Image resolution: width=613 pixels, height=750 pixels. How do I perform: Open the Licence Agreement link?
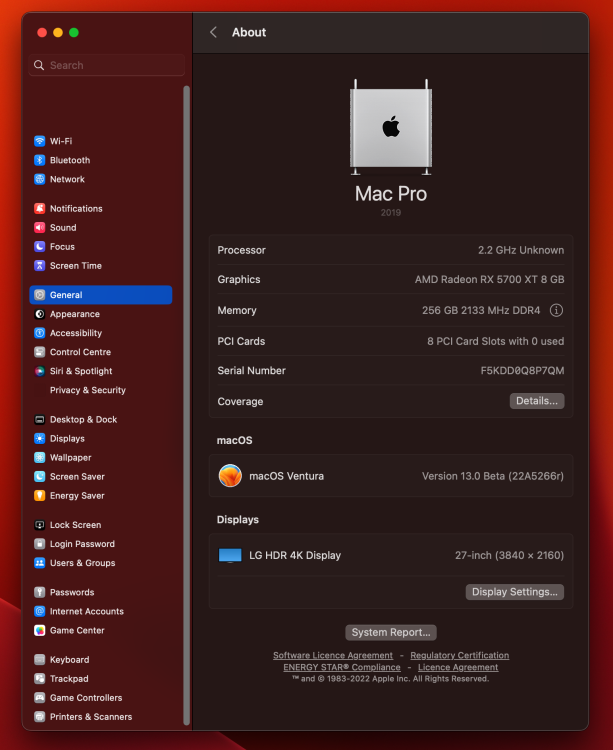coord(458,667)
